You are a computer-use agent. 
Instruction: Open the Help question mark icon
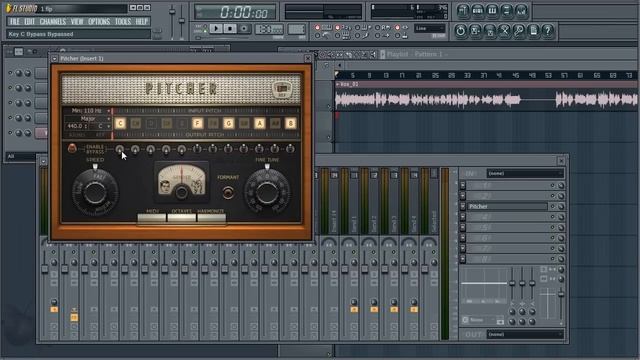(x=548, y=31)
